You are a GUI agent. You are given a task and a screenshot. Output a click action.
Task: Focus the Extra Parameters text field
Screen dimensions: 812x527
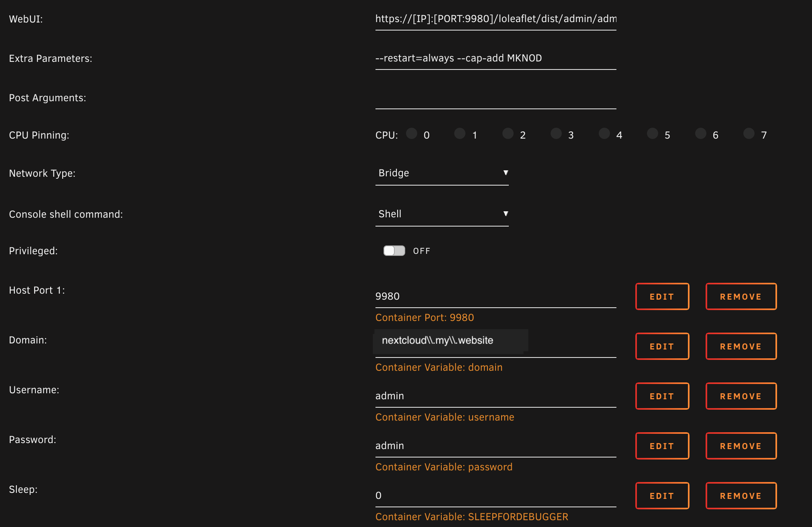tap(496, 58)
